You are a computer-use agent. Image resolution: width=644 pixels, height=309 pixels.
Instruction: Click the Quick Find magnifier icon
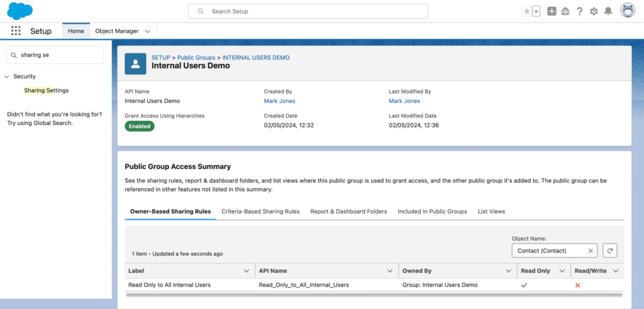coord(14,55)
